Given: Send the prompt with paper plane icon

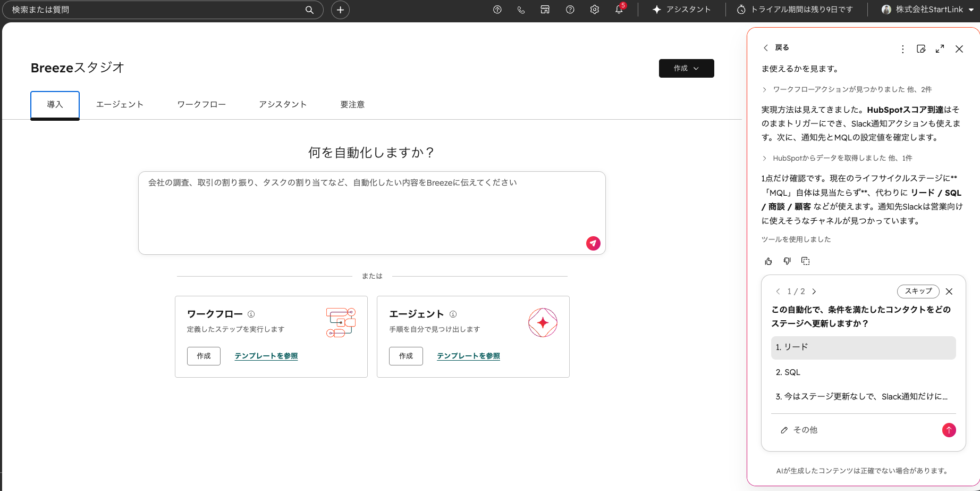Looking at the screenshot, I should (x=593, y=243).
